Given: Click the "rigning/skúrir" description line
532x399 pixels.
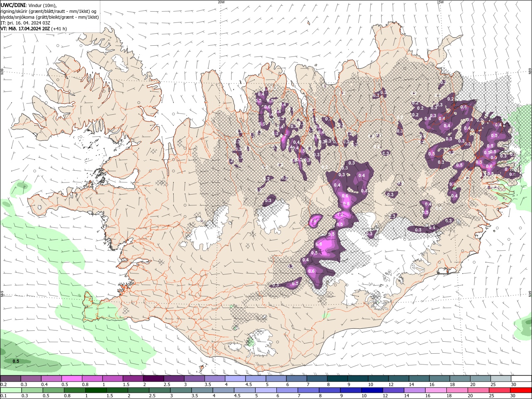Looking at the screenshot, I should click(x=49, y=11).
